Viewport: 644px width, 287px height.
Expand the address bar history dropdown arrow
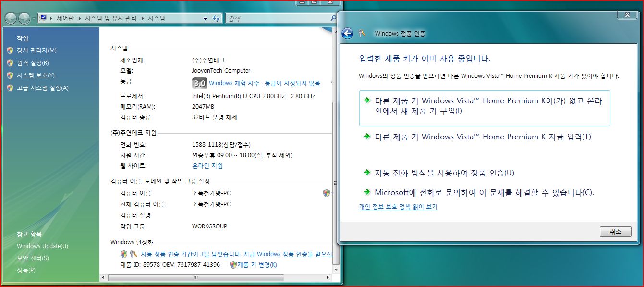205,18
